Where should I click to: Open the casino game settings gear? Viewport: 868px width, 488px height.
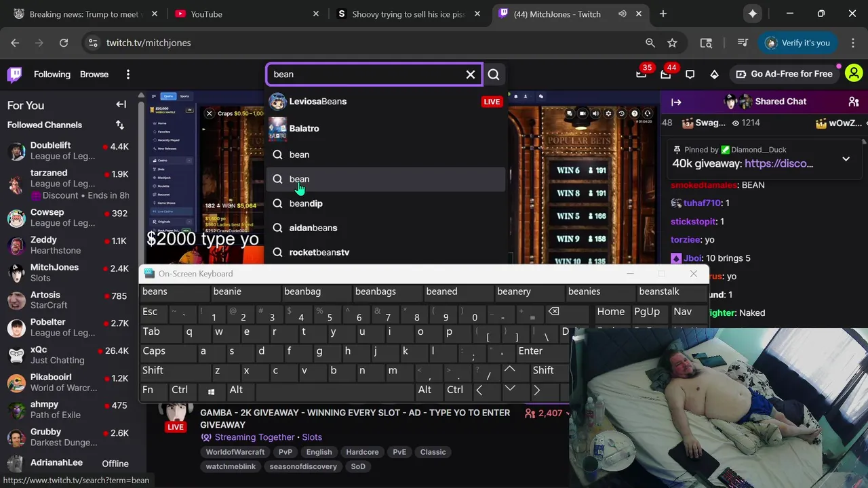[608, 114]
